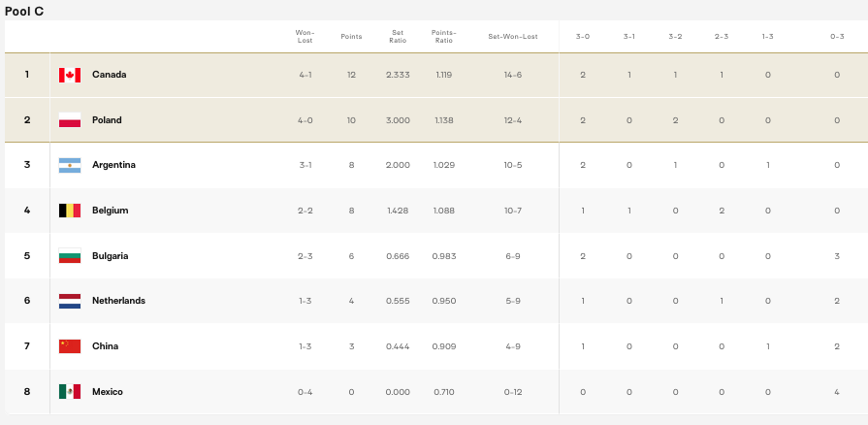
Task: Click the Set Ratio column header
Action: [397, 37]
